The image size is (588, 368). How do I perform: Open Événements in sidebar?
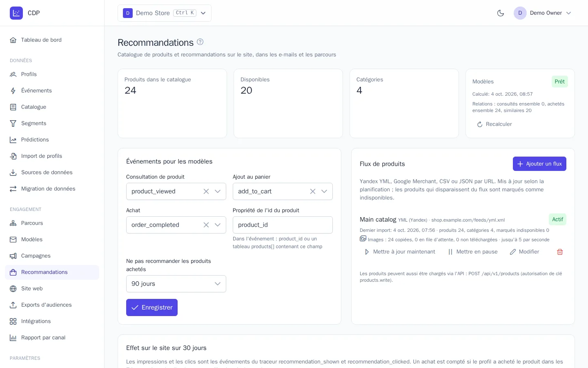pyautogui.click(x=52, y=91)
